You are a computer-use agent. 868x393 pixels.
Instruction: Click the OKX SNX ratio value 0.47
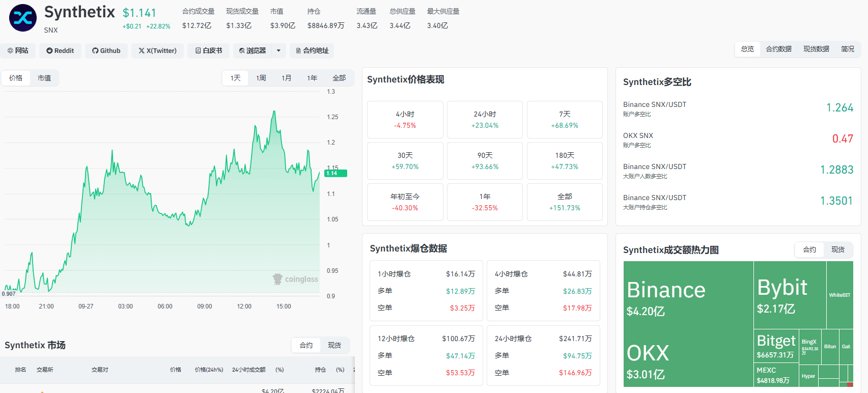click(843, 138)
